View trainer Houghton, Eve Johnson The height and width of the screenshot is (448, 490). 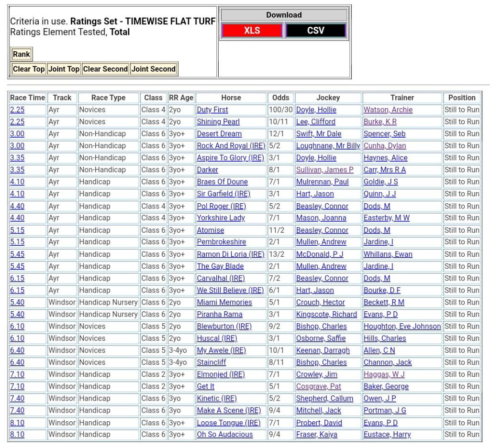pos(402,326)
